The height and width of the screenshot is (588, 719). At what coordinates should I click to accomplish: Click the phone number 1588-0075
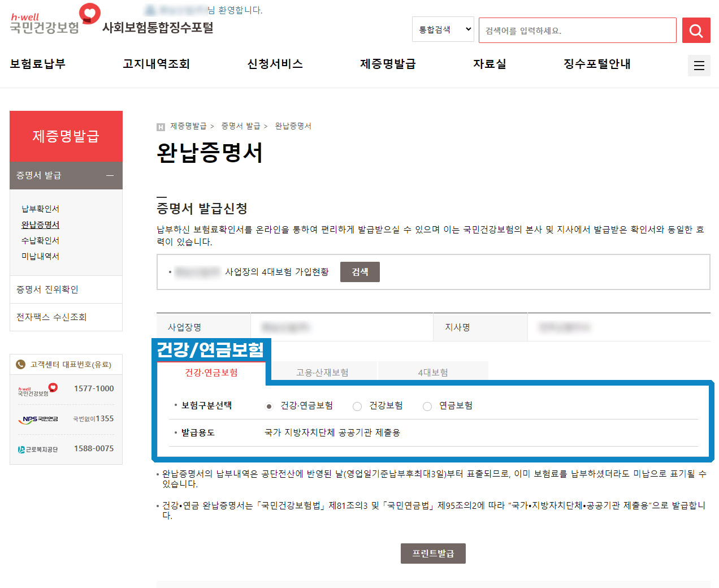94,448
